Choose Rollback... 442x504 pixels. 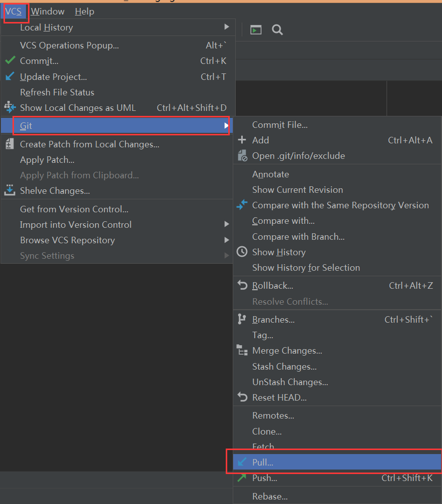(x=337, y=286)
